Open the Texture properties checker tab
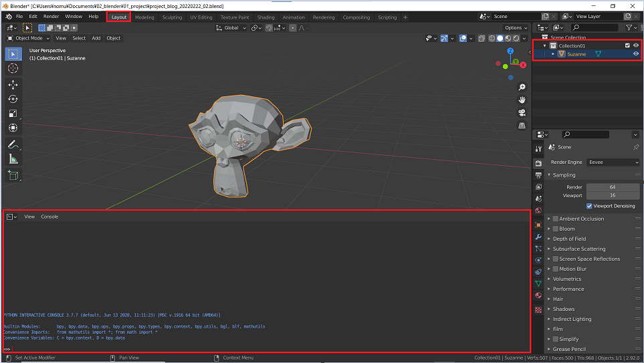 coord(538,310)
